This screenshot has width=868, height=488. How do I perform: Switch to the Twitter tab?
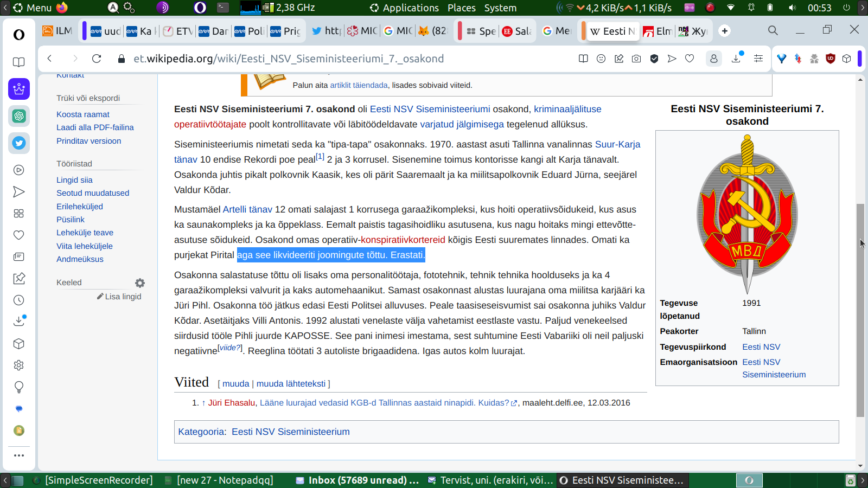coord(326,31)
